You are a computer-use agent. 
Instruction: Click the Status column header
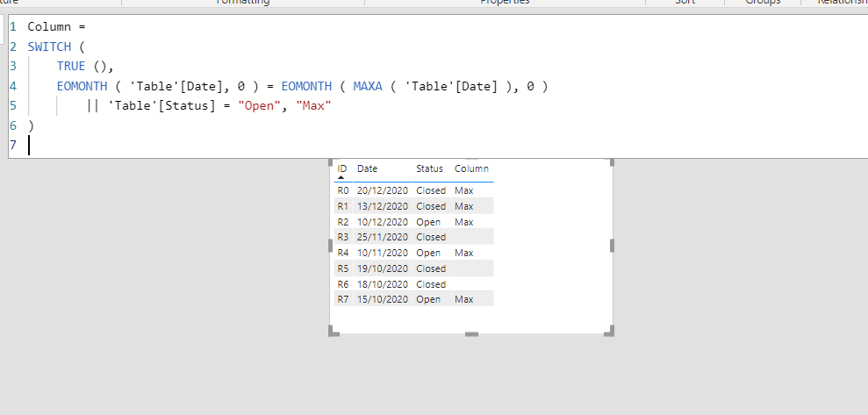429,168
